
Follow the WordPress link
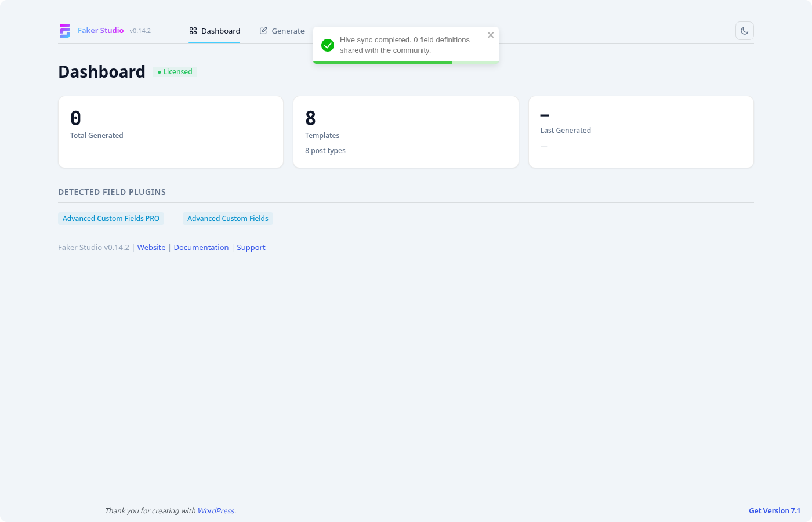(216, 511)
